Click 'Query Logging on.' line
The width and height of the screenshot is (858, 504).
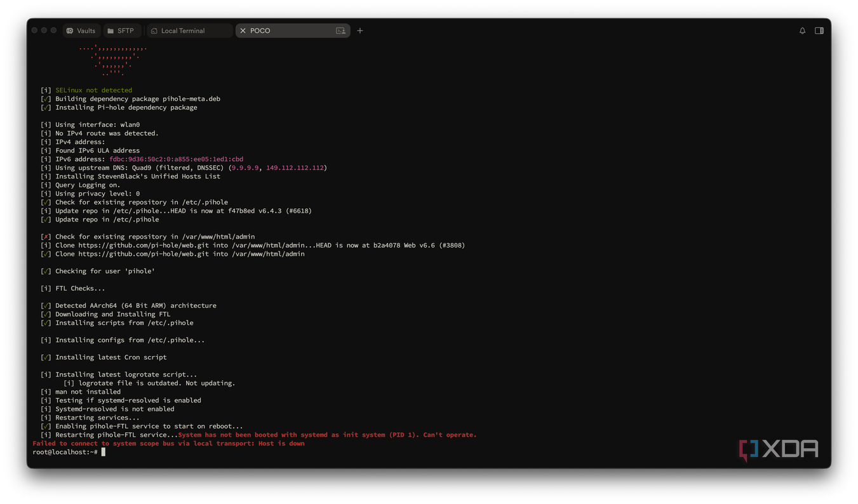point(88,185)
